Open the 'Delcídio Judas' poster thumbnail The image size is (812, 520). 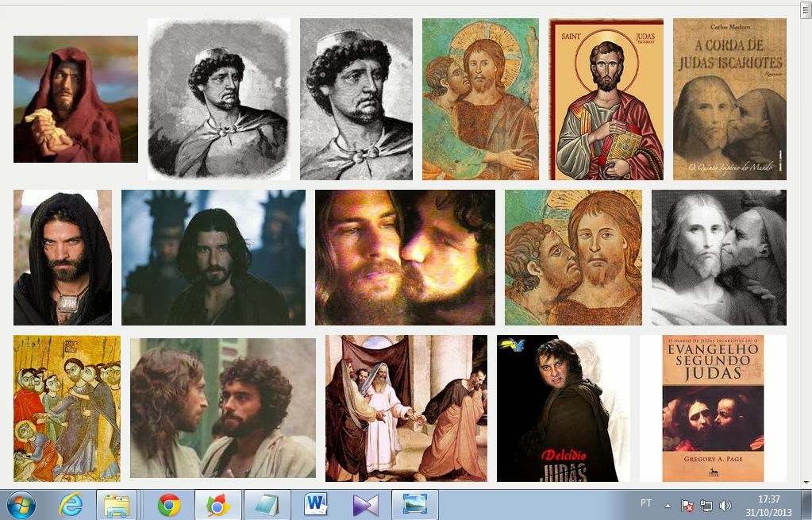tap(564, 409)
